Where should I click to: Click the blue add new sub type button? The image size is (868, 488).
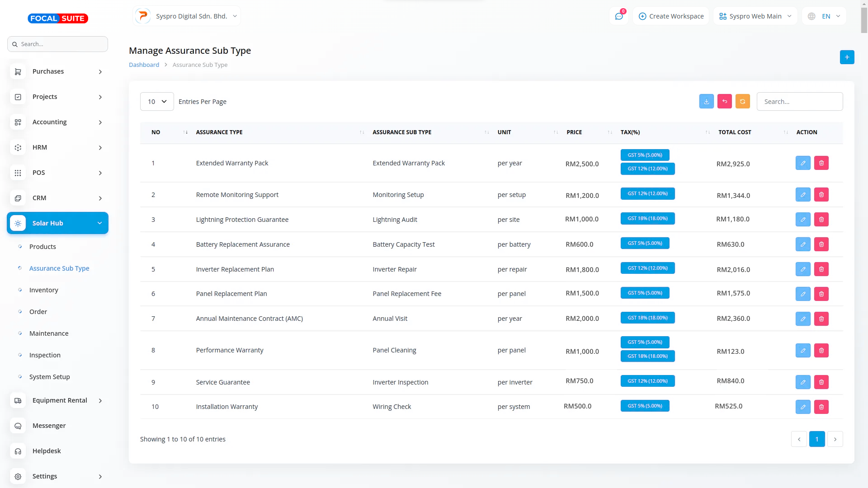847,57
